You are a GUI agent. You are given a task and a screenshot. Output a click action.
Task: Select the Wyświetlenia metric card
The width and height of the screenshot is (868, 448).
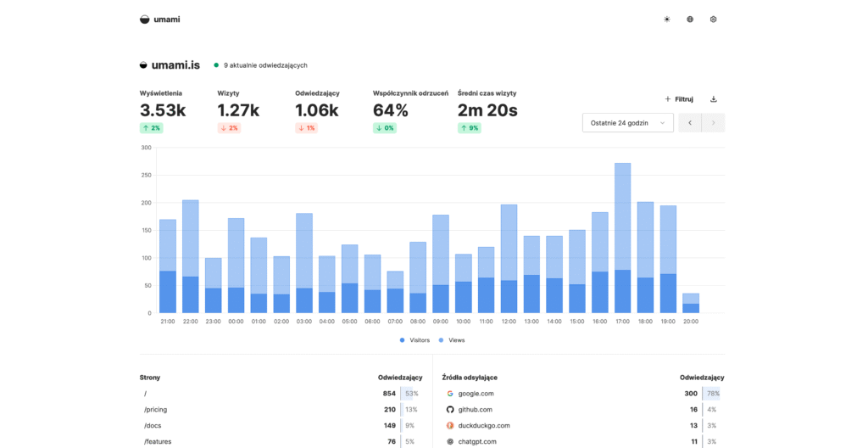point(163,110)
